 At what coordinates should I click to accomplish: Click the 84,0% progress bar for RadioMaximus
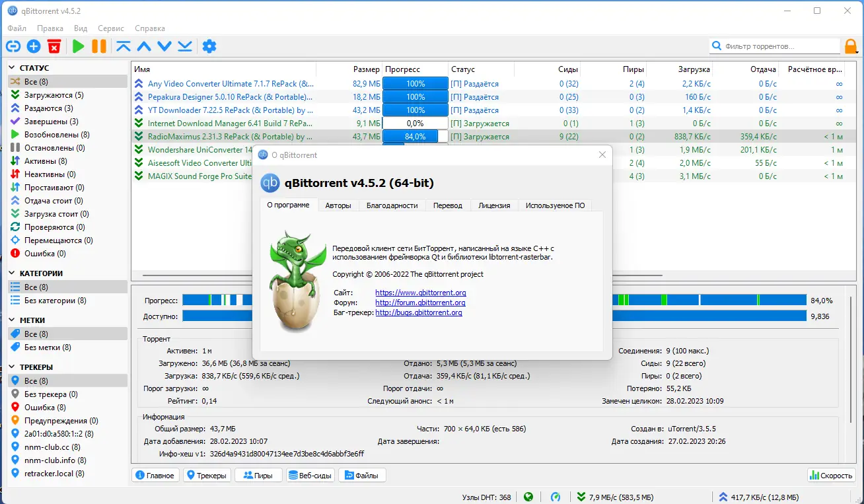(415, 137)
